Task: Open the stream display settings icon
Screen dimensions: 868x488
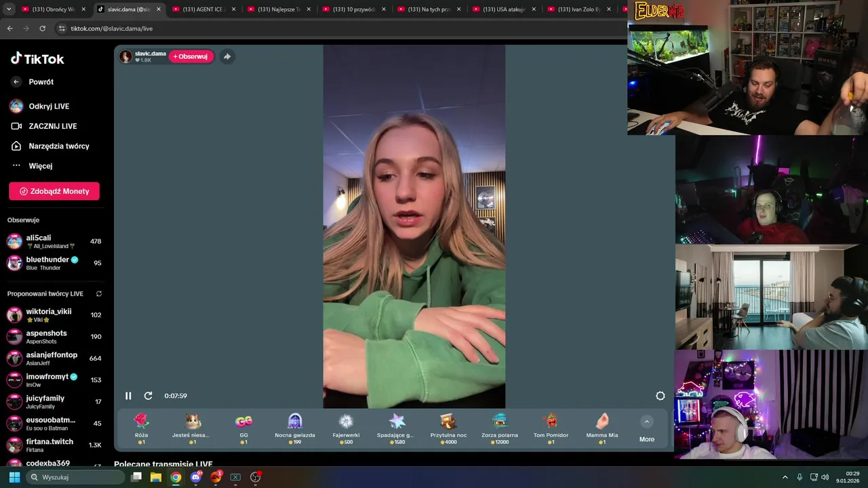Action: (660, 396)
